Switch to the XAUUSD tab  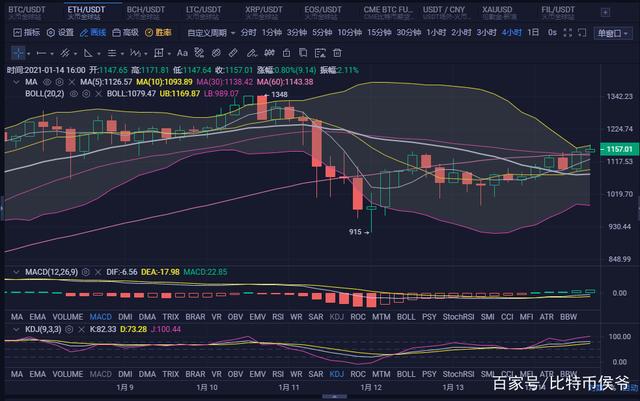click(x=497, y=13)
